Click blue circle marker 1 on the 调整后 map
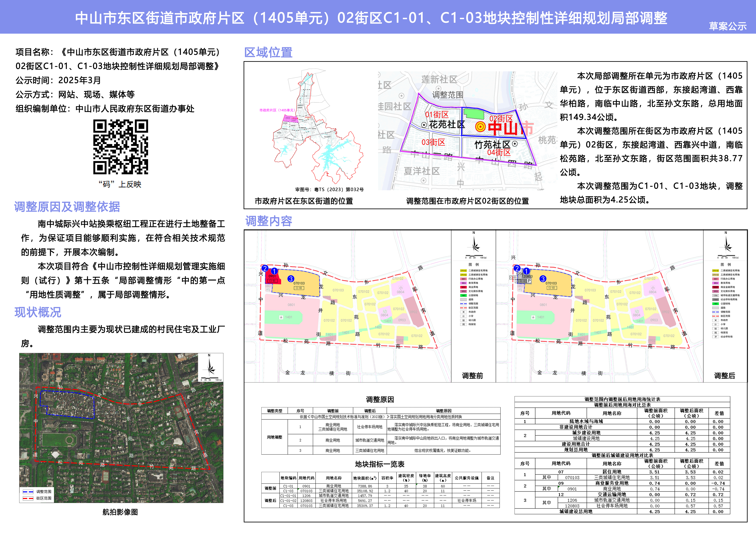Screen dimensions: 756x535 [526, 271]
